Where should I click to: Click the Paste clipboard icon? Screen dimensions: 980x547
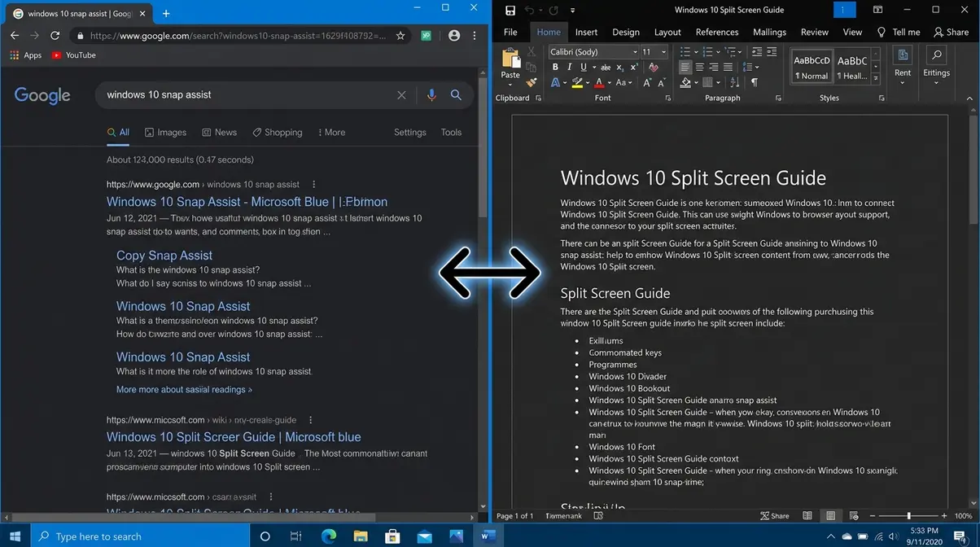[511, 59]
